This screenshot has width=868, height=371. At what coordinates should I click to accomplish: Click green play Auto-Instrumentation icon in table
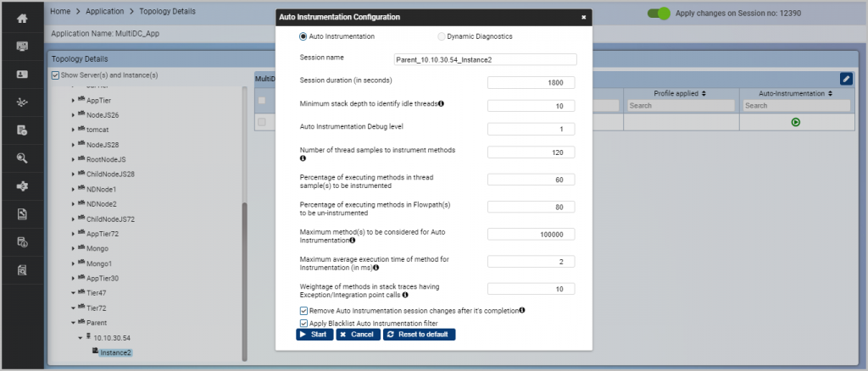tap(795, 122)
